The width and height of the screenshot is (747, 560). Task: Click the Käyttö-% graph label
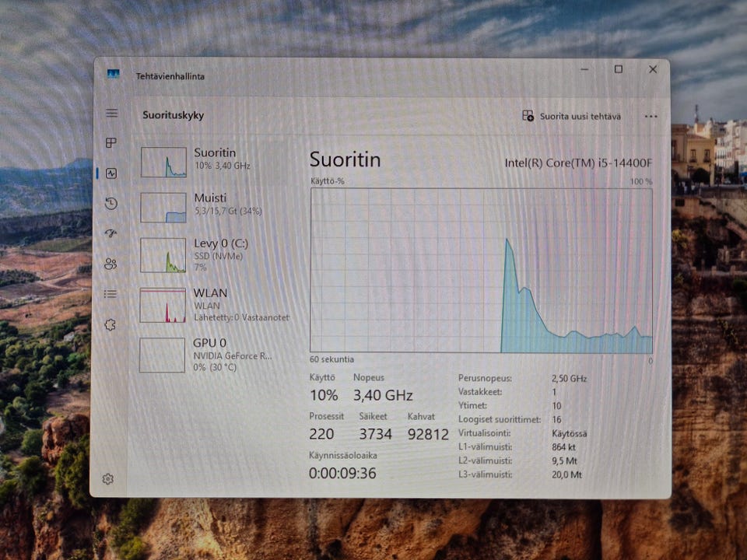point(328,181)
